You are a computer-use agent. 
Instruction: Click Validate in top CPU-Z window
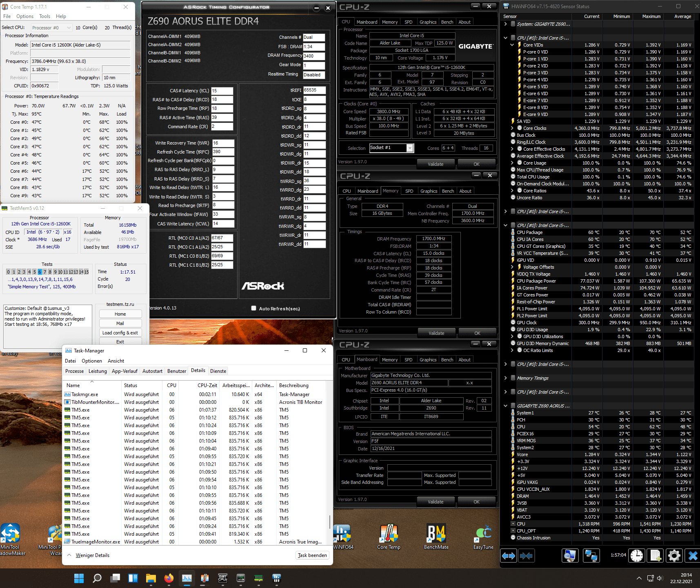click(436, 164)
